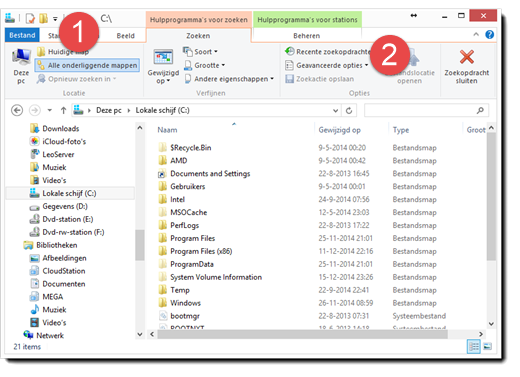Go back with the back arrow
Viewport: 520px width, 377px height.
tap(17, 110)
